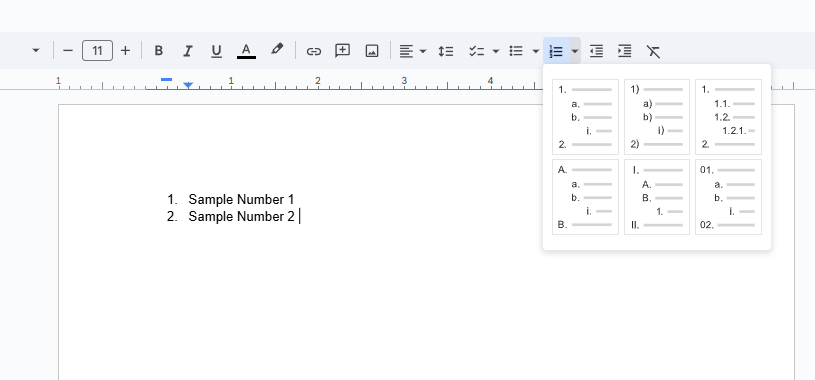Open the text color picker
815x380 pixels.
[246, 51]
